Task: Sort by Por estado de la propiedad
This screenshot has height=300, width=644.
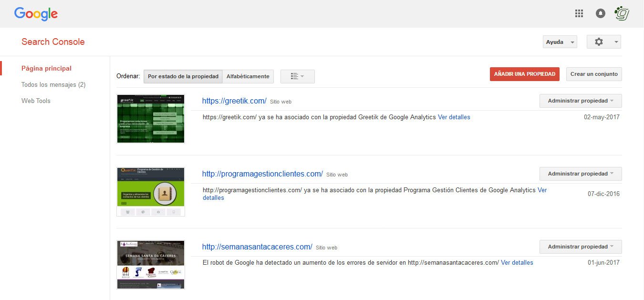Action: (183, 76)
